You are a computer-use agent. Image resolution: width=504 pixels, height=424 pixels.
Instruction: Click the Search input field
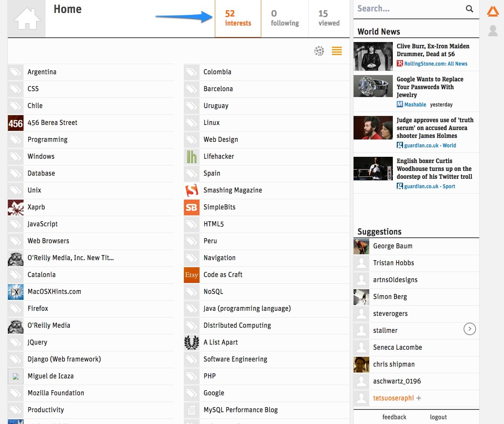(x=409, y=9)
